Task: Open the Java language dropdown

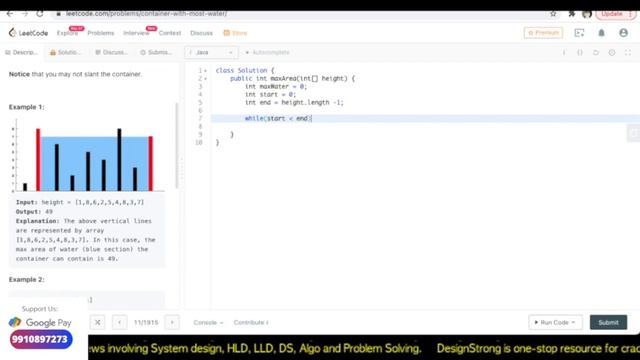Action: point(211,52)
